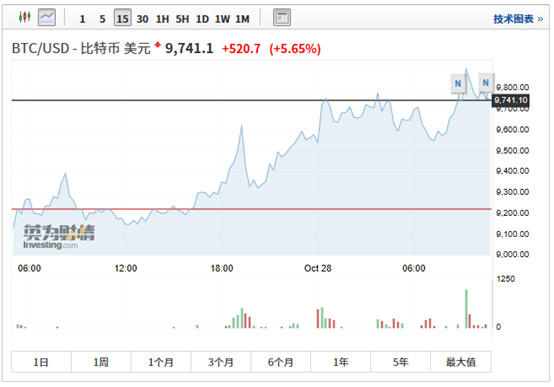Viewport: 554px width, 387px height.
Task: Choose the 30 minute interval
Action: tap(142, 19)
